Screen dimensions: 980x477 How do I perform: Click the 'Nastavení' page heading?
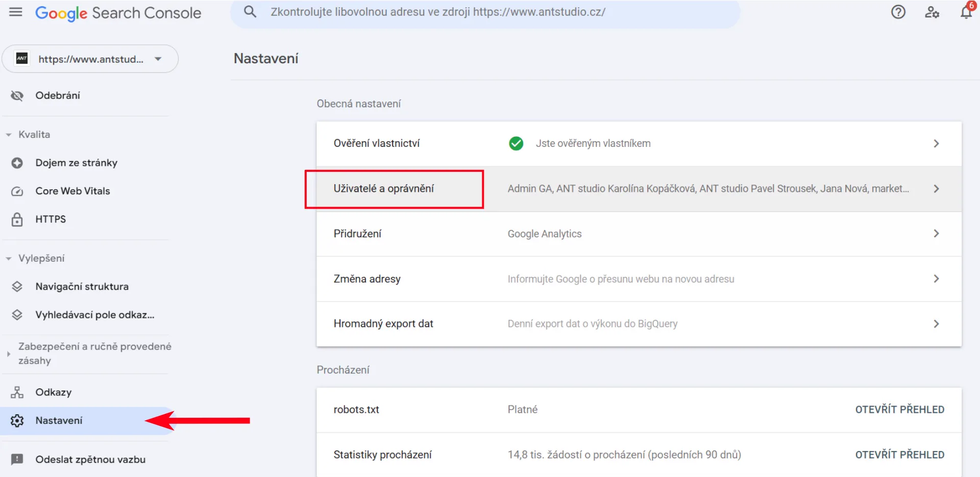click(266, 59)
